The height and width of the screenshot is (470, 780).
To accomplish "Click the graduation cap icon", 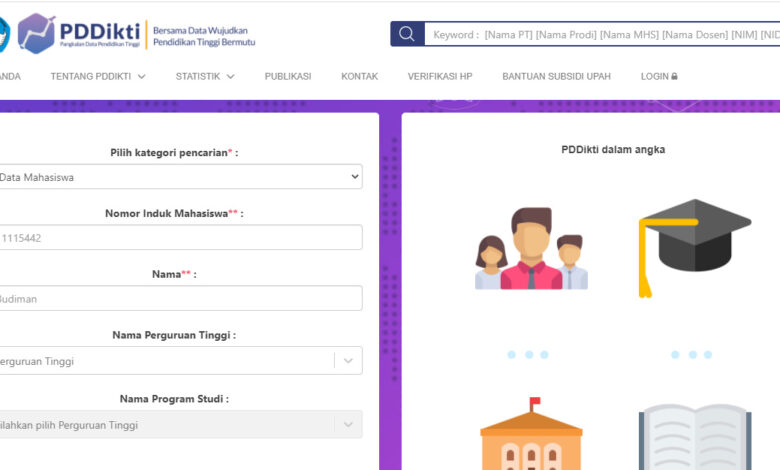I will [x=695, y=248].
